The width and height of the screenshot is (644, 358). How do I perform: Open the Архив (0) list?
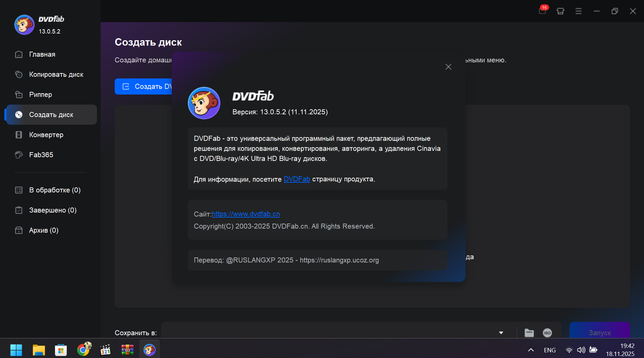[x=44, y=230]
